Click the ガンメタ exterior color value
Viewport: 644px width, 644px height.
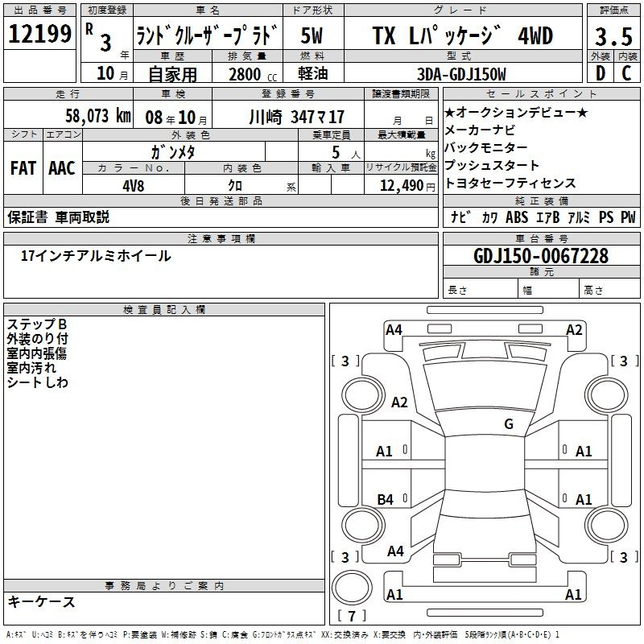(x=173, y=151)
